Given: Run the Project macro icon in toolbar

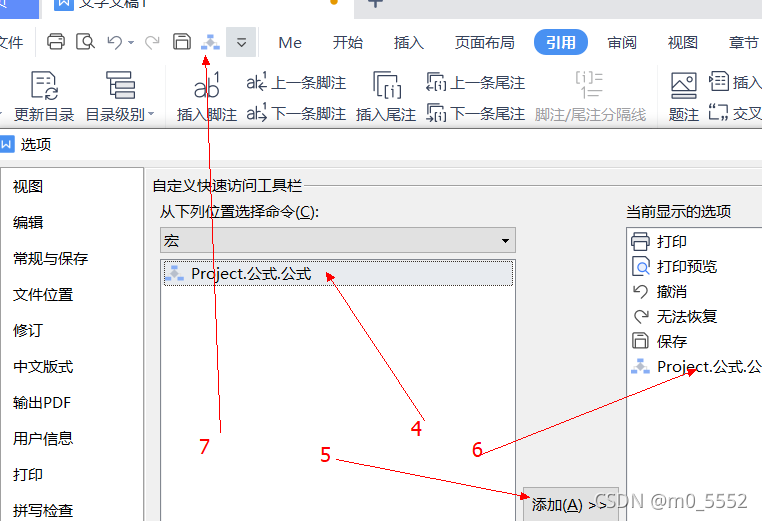Looking at the screenshot, I should tap(210, 42).
